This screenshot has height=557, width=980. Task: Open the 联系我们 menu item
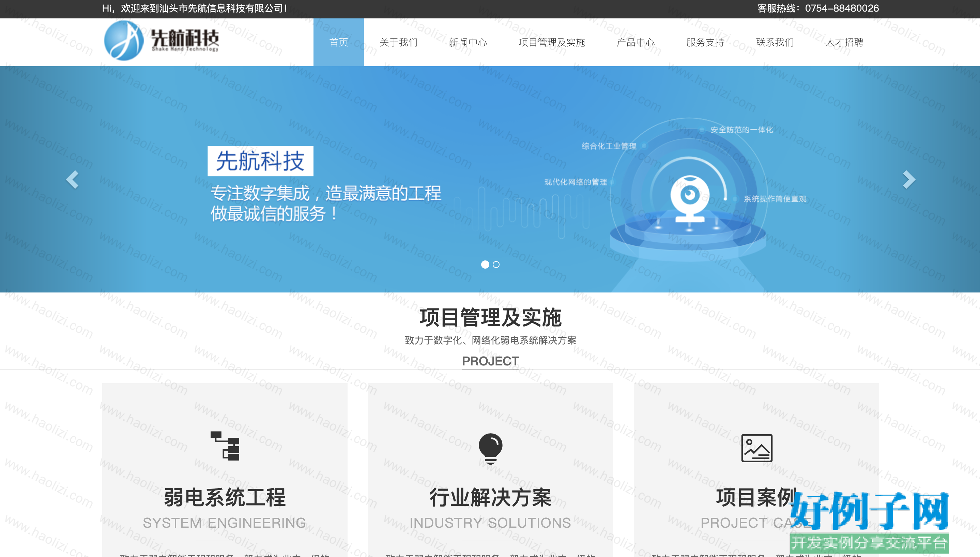point(775,42)
